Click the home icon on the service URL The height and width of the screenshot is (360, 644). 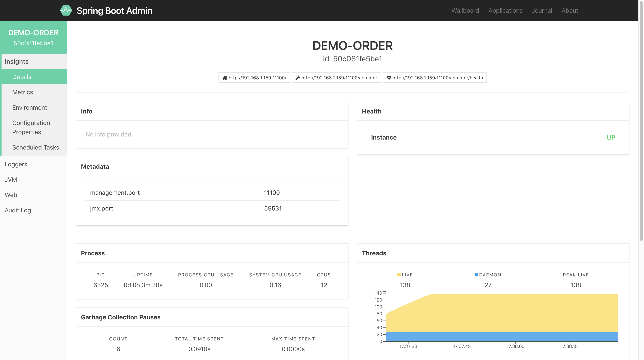224,78
